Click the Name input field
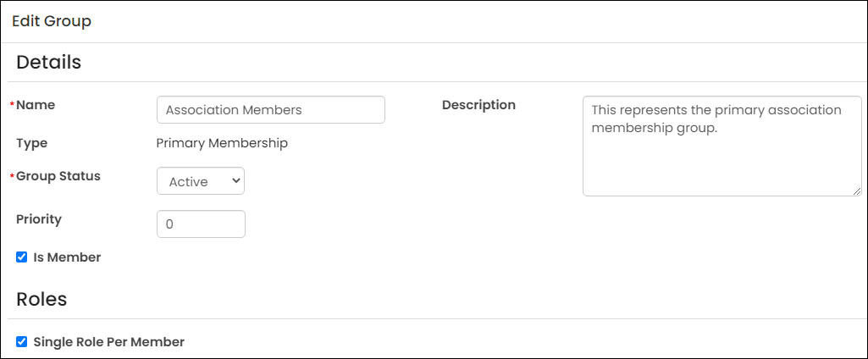Image resolution: width=868 pixels, height=359 pixels. click(x=271, y=109)
